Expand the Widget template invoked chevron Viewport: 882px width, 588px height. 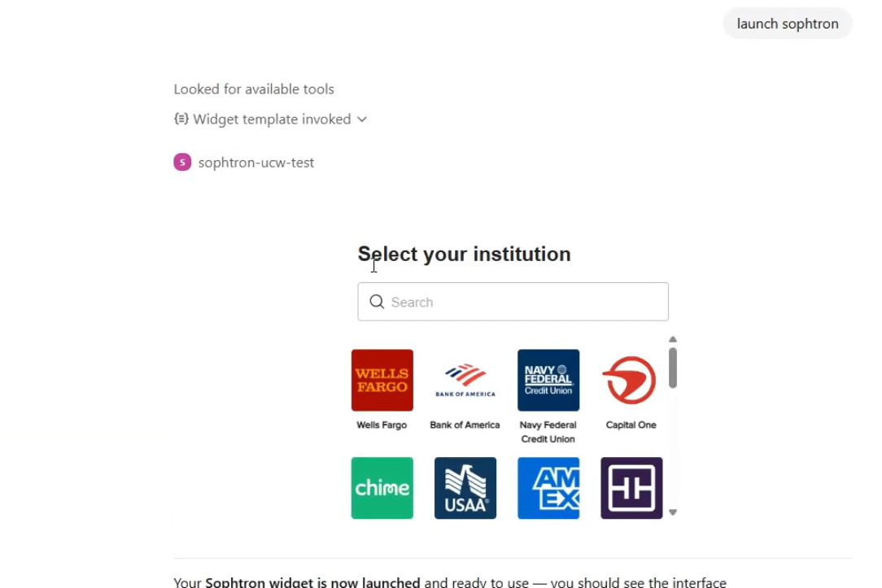point(362,120)
